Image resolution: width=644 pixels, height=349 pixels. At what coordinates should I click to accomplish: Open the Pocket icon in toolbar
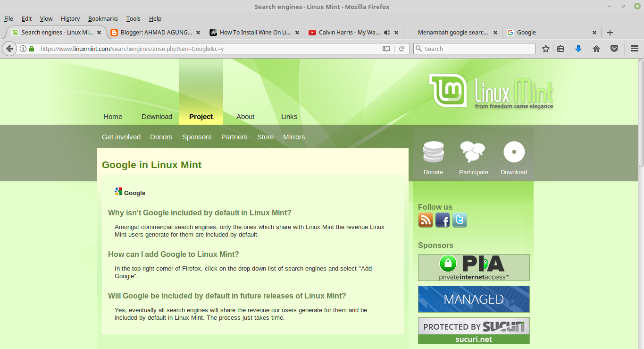pyautogui.click(x=614, y=49)
